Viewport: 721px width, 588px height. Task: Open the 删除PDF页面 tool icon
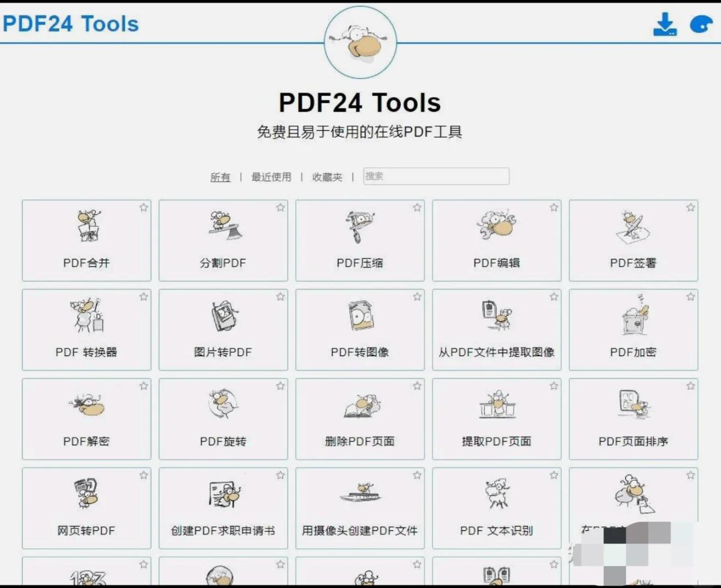[362, 406]
